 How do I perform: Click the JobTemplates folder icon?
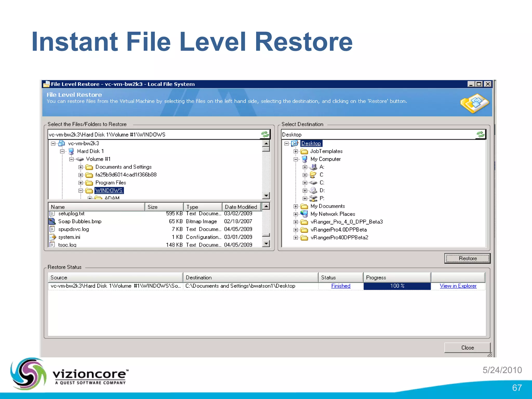click(304, 151)
